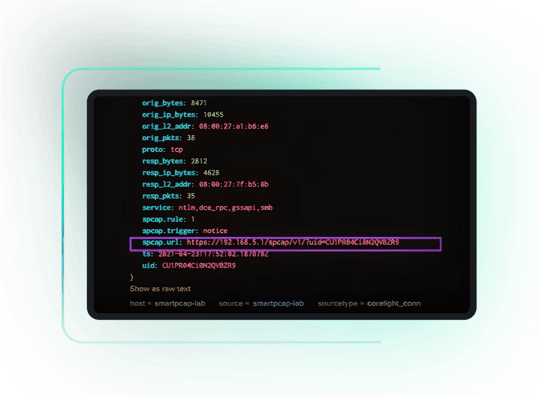
Task: Click the spcap.url field name
Action: coord(161,242)
